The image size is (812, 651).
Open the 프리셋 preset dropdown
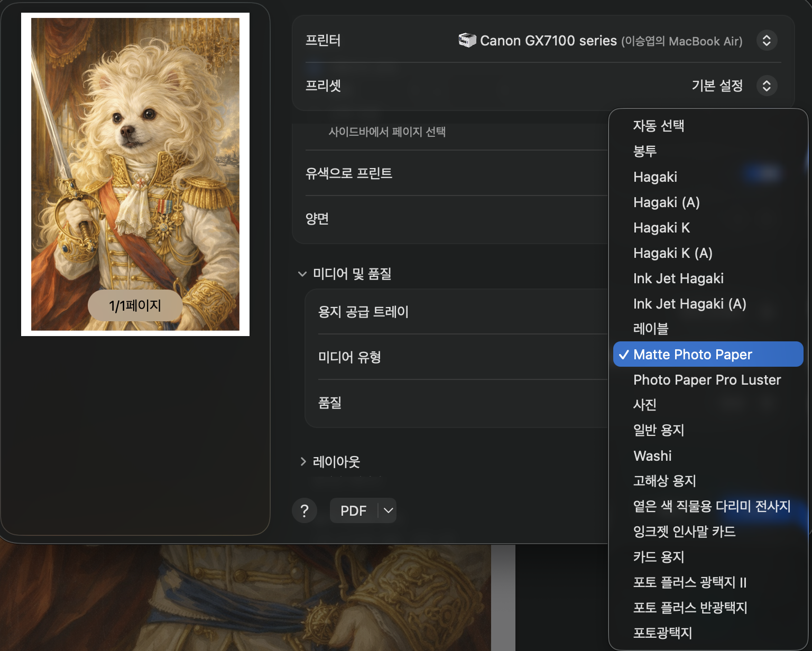(x=767, y=86)
